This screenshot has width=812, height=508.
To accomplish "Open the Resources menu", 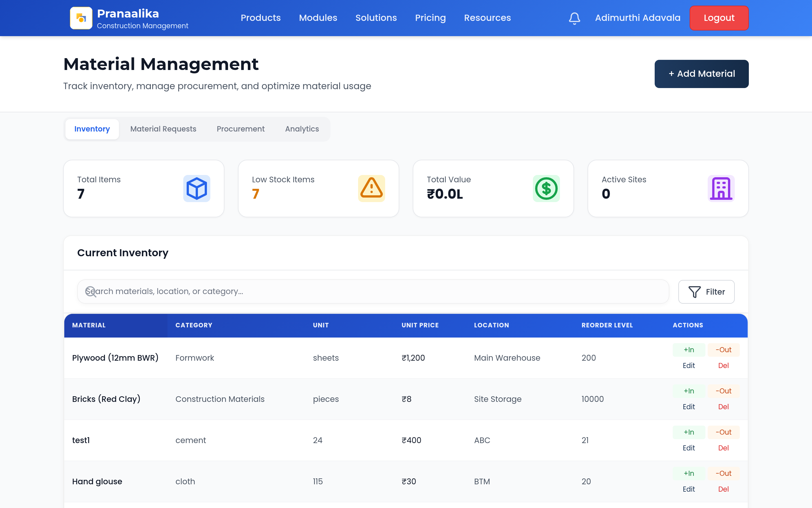I will pyautogui.click(x=487, y=18).
